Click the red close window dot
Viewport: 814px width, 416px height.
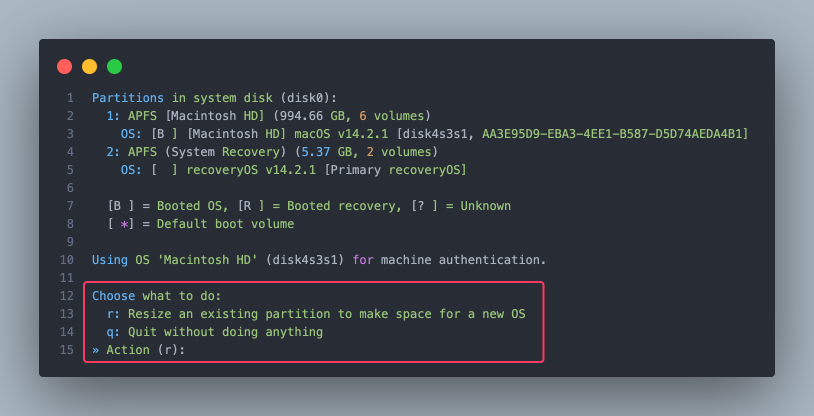click(64, 66)
